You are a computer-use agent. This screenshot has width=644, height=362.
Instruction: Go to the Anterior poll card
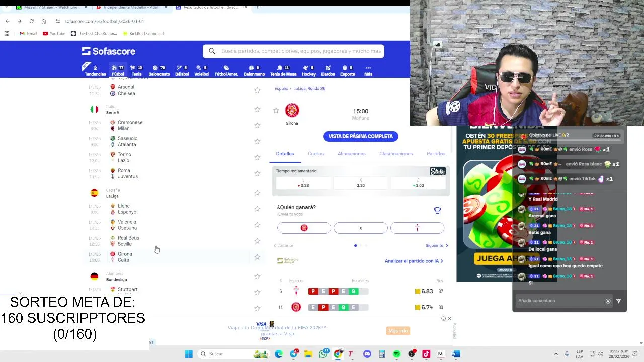[x=284, y=246]
